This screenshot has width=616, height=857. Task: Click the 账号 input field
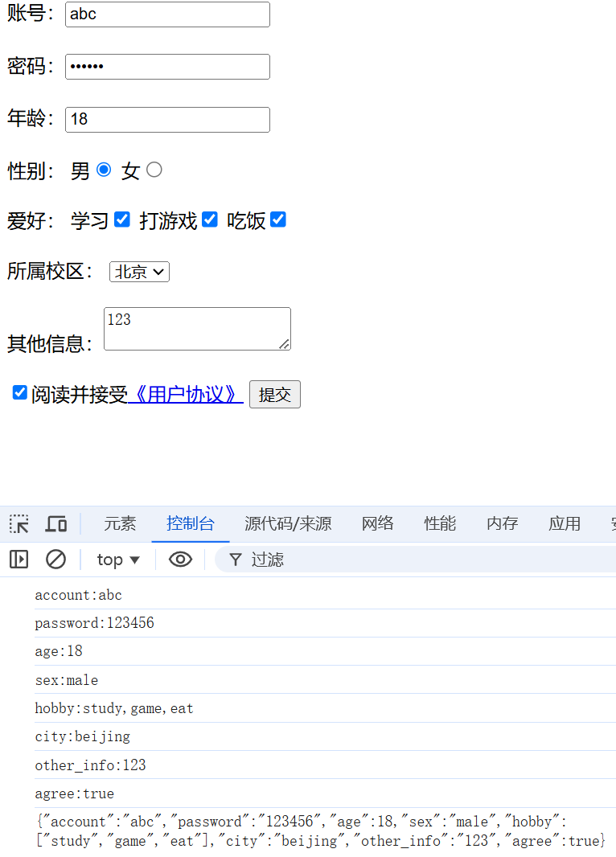pyautogui.click(x=167, y=14)
